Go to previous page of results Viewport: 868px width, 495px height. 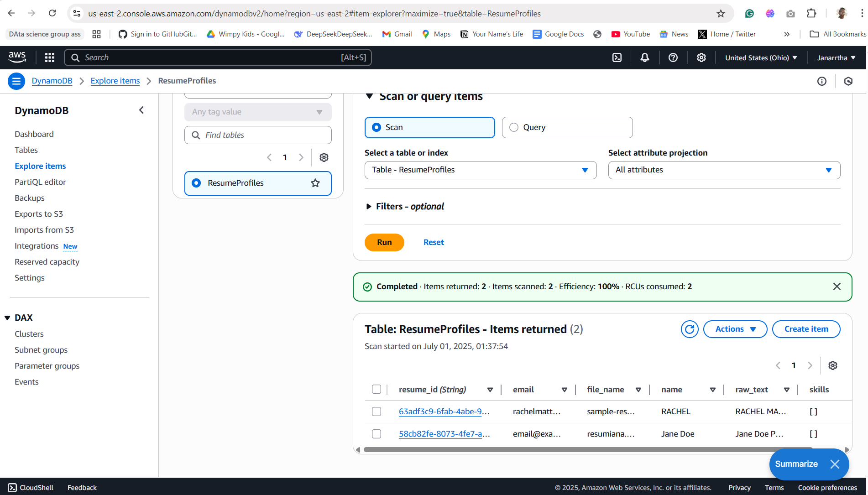[x=778, y=365]
